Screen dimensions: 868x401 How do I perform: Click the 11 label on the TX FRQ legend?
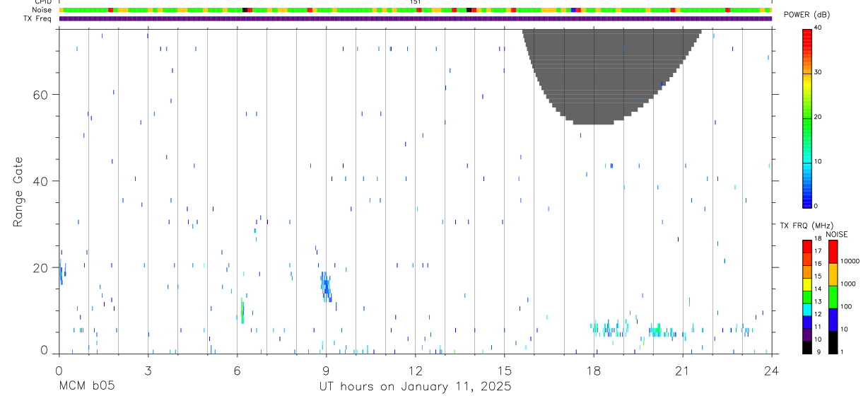point(819,327)
